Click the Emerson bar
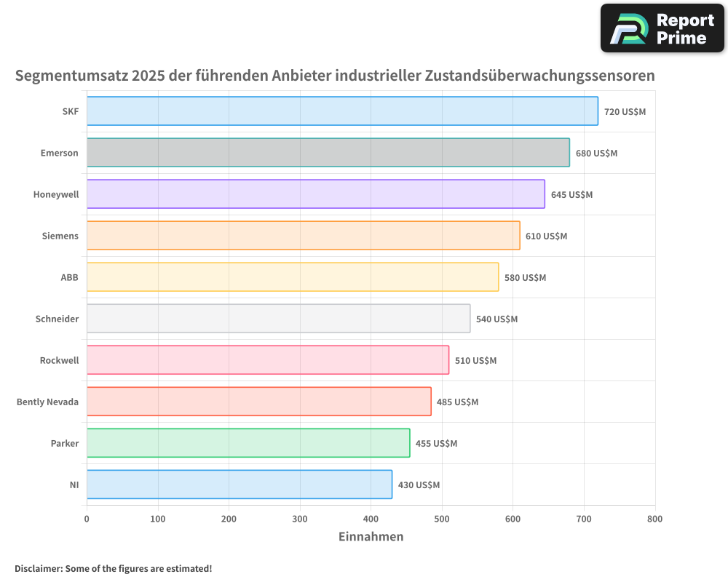The width and height of the screenshot is (728, 582). coord(328,153)
